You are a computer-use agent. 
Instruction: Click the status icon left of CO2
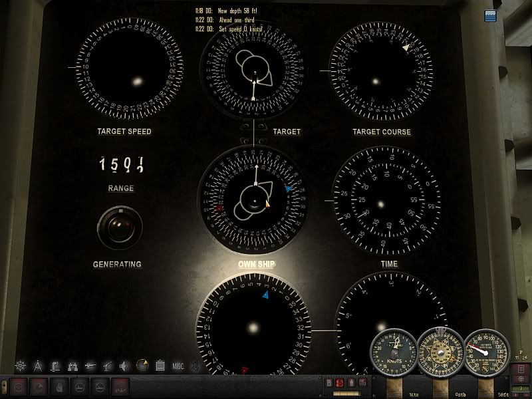pyautogui.click(x=352, y=383)
